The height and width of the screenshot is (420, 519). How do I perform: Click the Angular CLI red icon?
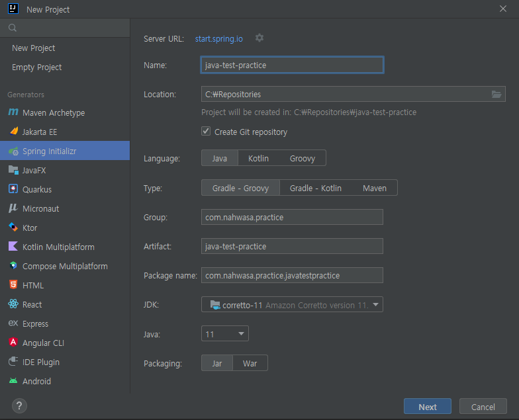[x=13, y=343]
